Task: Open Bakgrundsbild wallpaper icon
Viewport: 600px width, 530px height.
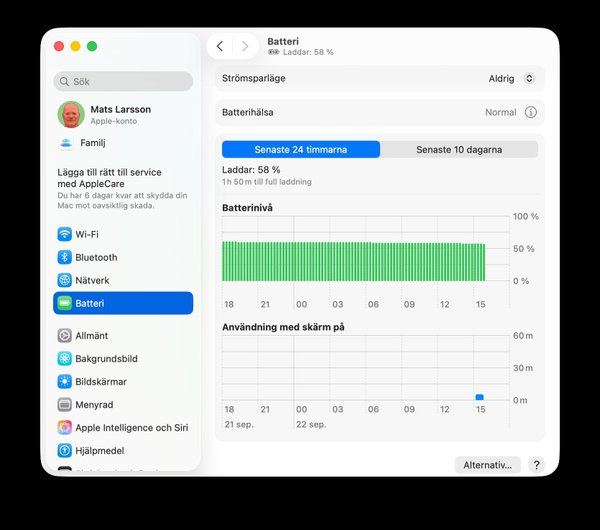Action: pyautogui.click(x=64, y=359)
